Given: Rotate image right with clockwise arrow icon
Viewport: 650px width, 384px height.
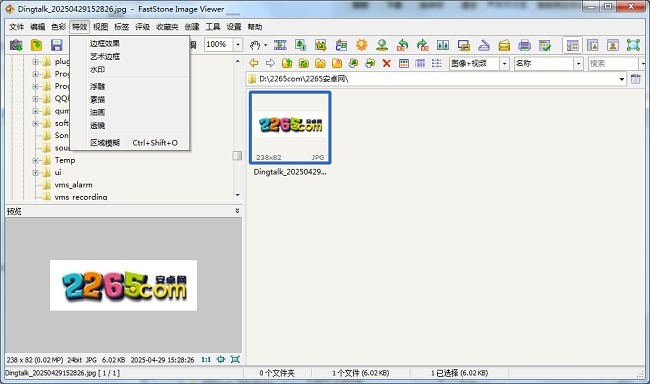Looking at the screenshot, I should tap(422, 45).
